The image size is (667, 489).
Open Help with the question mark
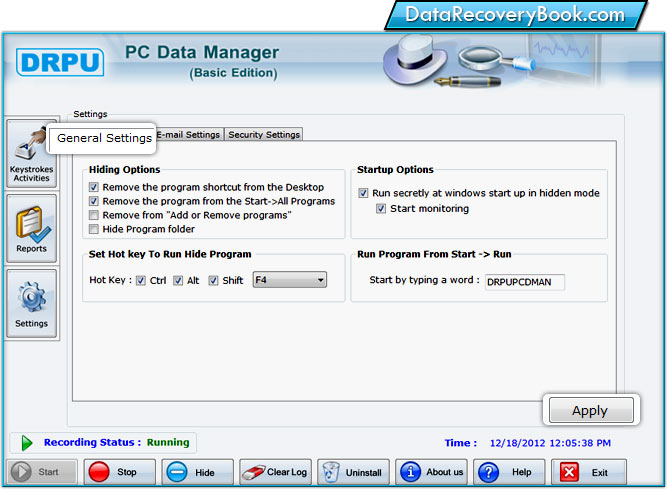(509, 472)
